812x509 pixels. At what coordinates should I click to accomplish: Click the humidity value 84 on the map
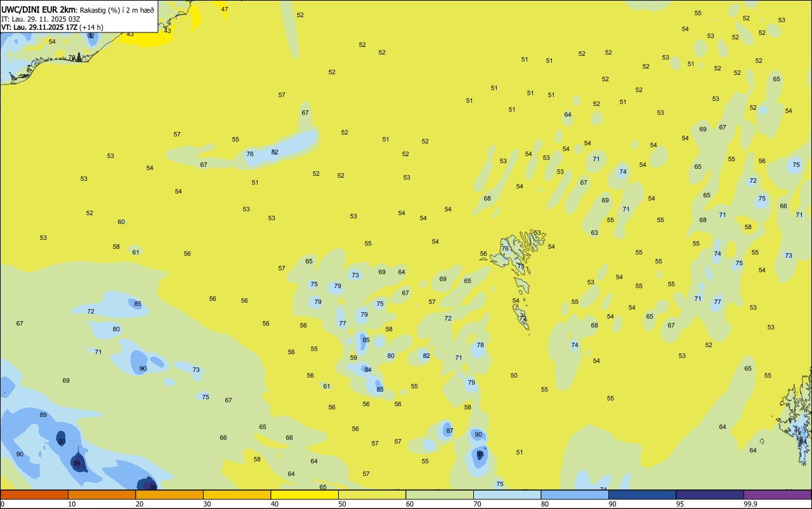[x=368, y=370]
